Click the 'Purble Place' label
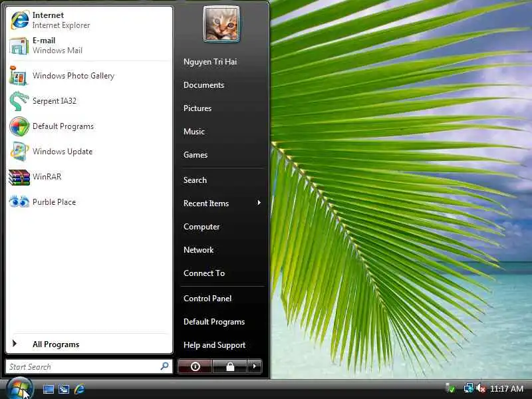 (54, 202)
